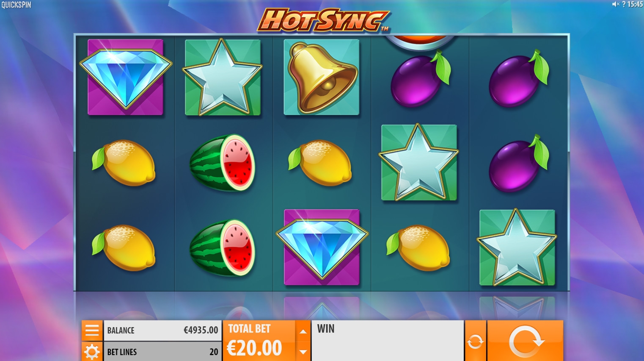The height and width of the screenshot is (361, 644).
Task: Open the hamburger menu button
Action: point(92,330)
